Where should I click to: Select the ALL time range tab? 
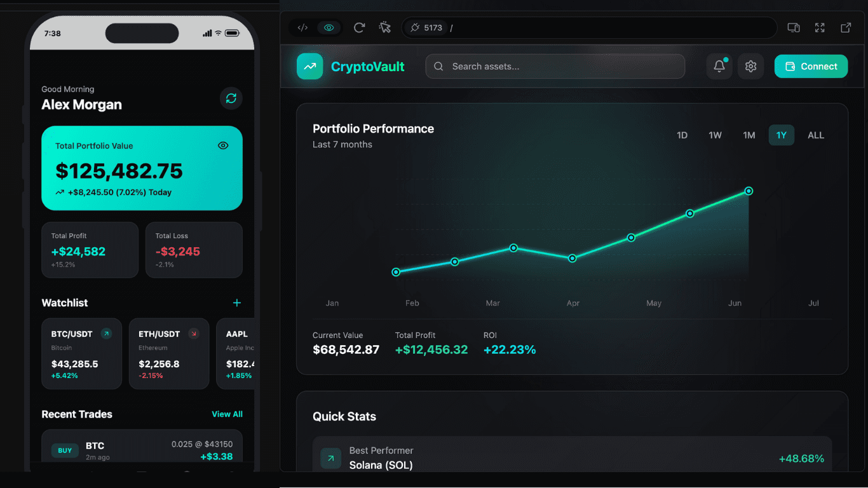click(x=816, y=135)
